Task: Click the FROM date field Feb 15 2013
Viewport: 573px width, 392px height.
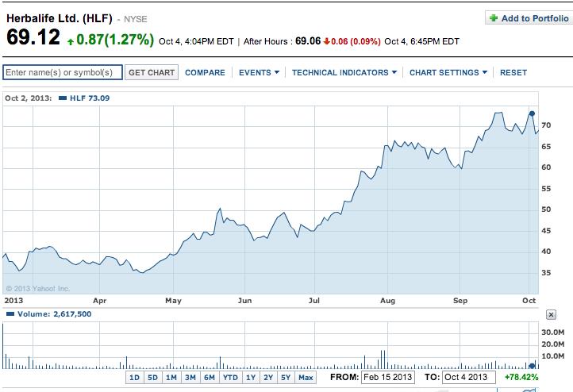Action: point(388,377)
